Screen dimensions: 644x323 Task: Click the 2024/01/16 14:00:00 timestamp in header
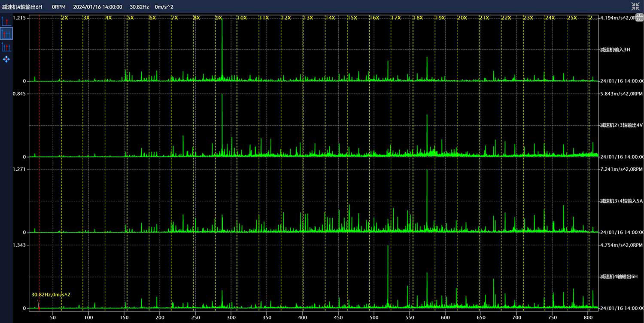97,7
